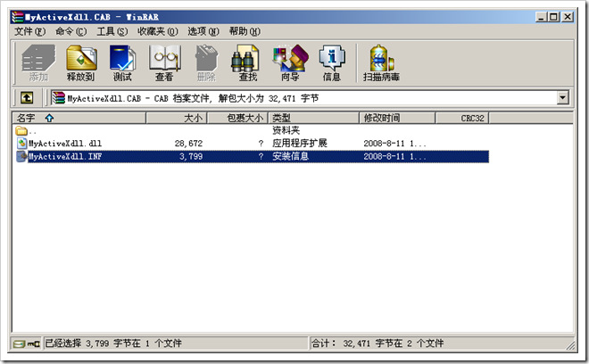The width and height of the screenshot is (589, 364).
Task: Open the 工具(S) menu
Action: (112, 31)
